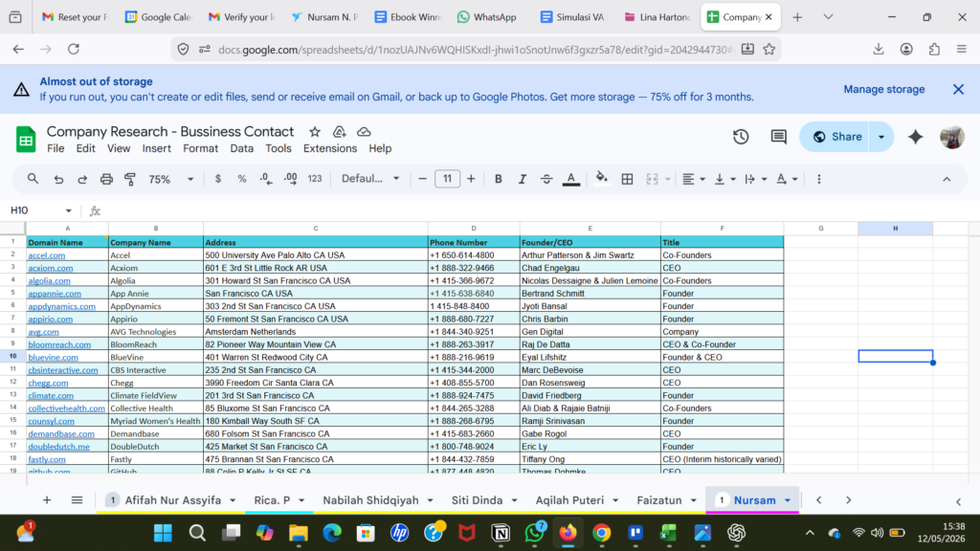Toggle Strikethrough formatting
The width and height of the screenshot is (980, 551).
tap(546, 179)
